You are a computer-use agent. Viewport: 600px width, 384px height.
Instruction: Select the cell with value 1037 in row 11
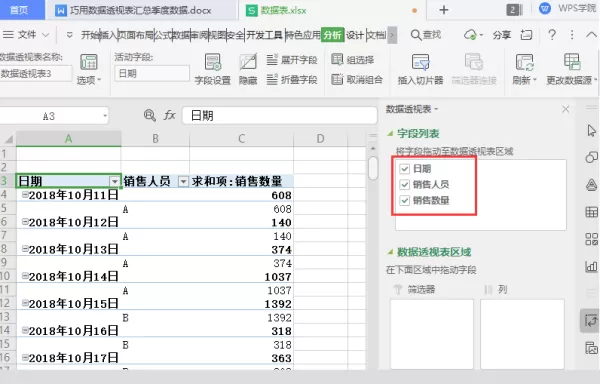tap(242, 290)
